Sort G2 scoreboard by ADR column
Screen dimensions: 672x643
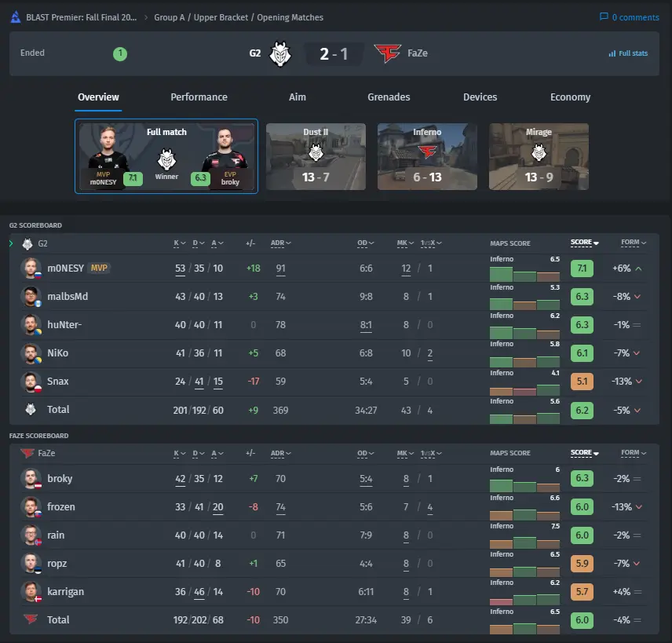pyautogui.click(x=281, y=243)
